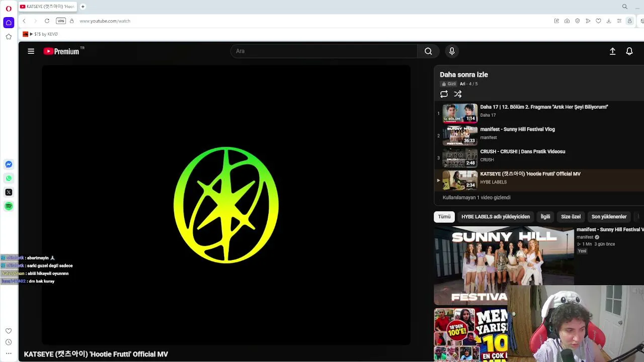
Task: View site security lock information
Action: click(71, 21)
